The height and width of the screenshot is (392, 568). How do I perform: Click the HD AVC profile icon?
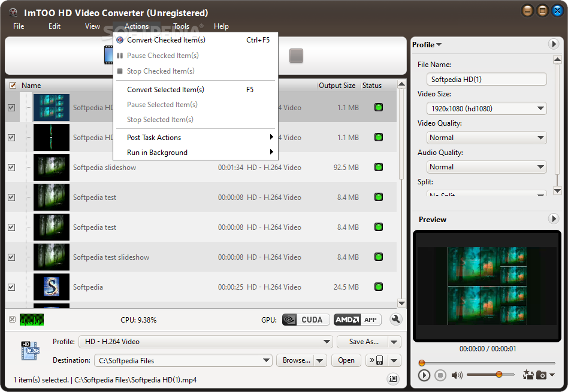pos(31,350)
